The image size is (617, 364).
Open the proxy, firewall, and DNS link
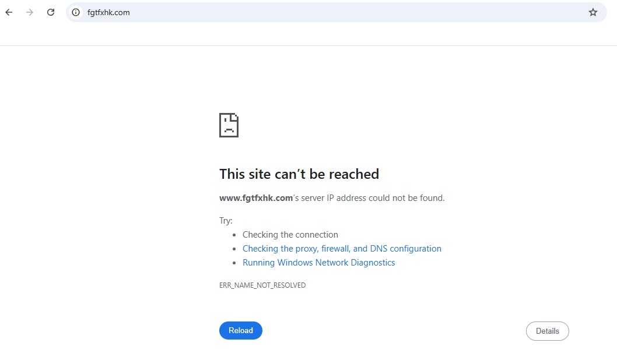(x=342, y=249)
